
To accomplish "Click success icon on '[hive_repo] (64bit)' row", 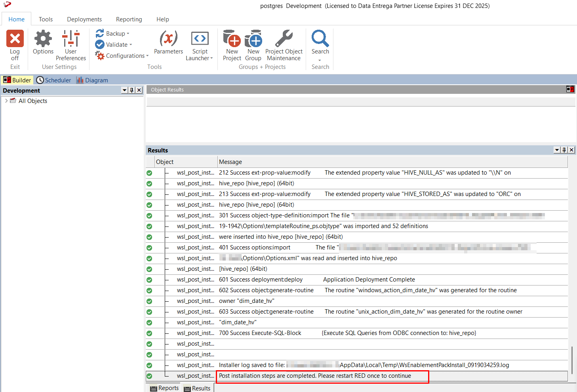I will (x=149, y=269).
